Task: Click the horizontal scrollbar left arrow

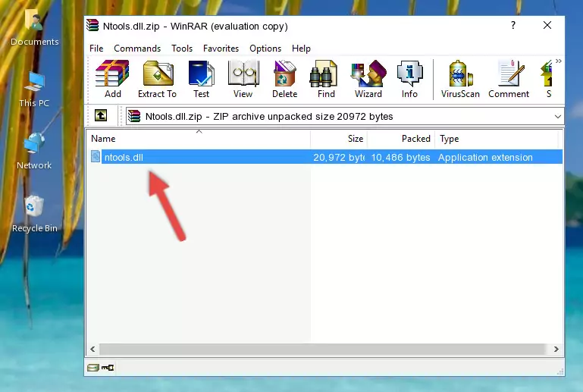Action: (93, 349)
